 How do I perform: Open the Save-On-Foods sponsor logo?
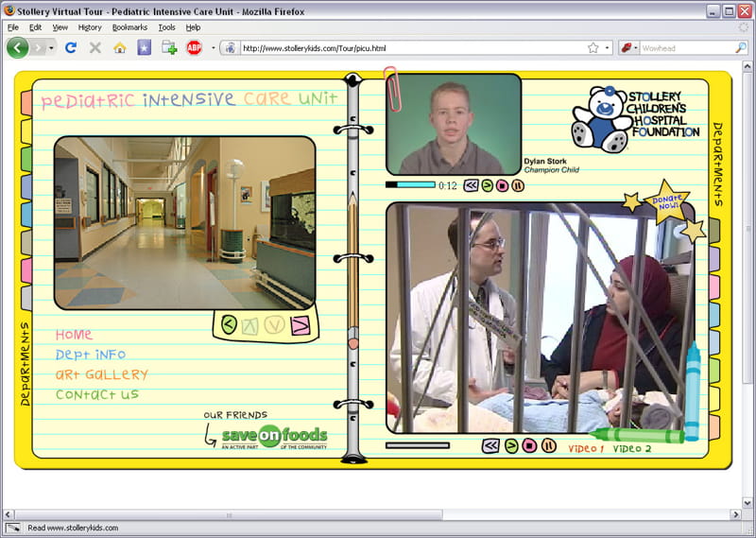274,437
